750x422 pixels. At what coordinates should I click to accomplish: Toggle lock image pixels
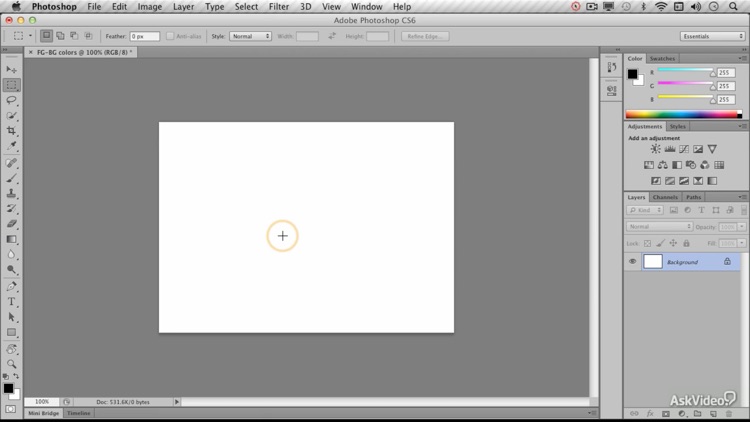[x=660, y=244]
